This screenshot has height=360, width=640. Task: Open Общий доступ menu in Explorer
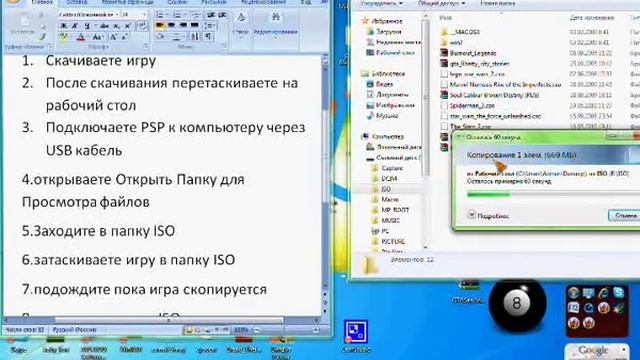[442, 3]
